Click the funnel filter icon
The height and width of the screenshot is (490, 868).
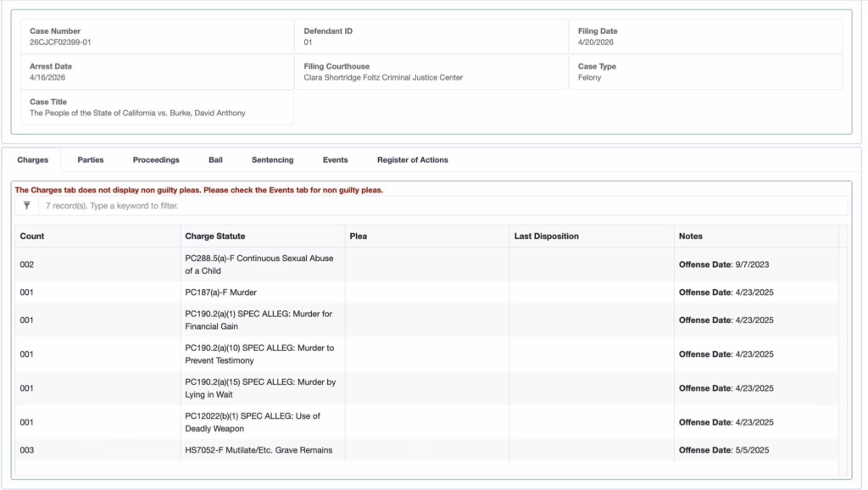(x=27, y=206)
